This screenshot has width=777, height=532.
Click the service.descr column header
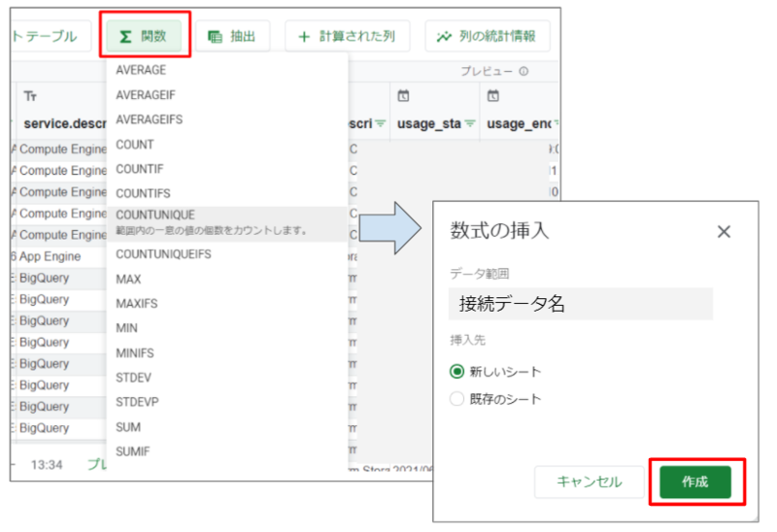tap(65, 123)
